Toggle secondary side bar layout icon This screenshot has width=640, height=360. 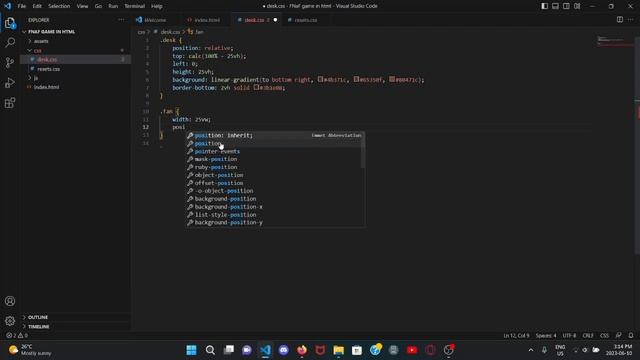click(566, 6)
